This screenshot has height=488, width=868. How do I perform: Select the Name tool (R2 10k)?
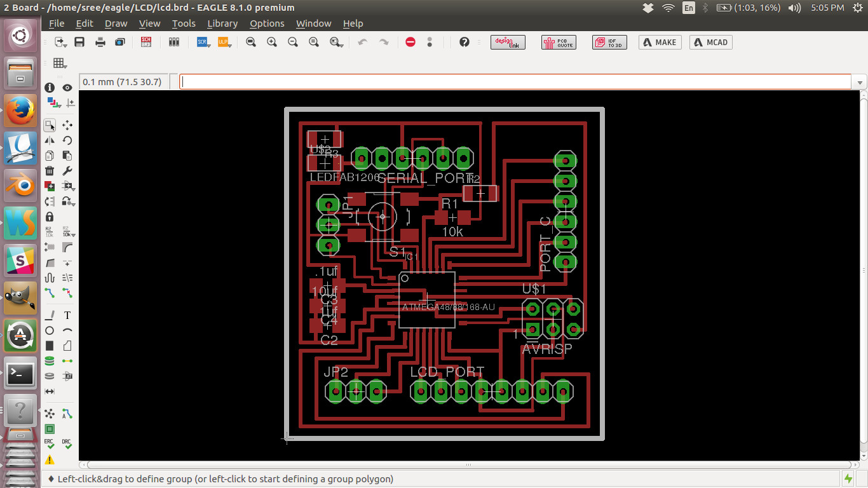[x=50, y=232]
